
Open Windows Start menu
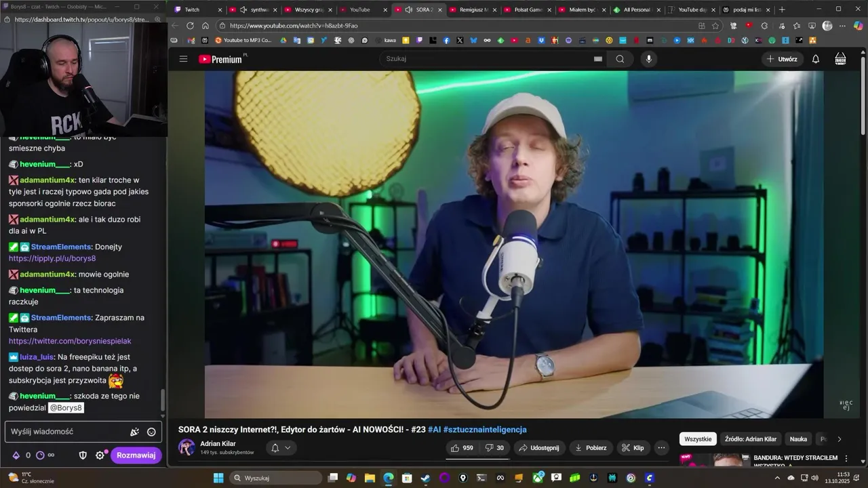pos(218,478)
